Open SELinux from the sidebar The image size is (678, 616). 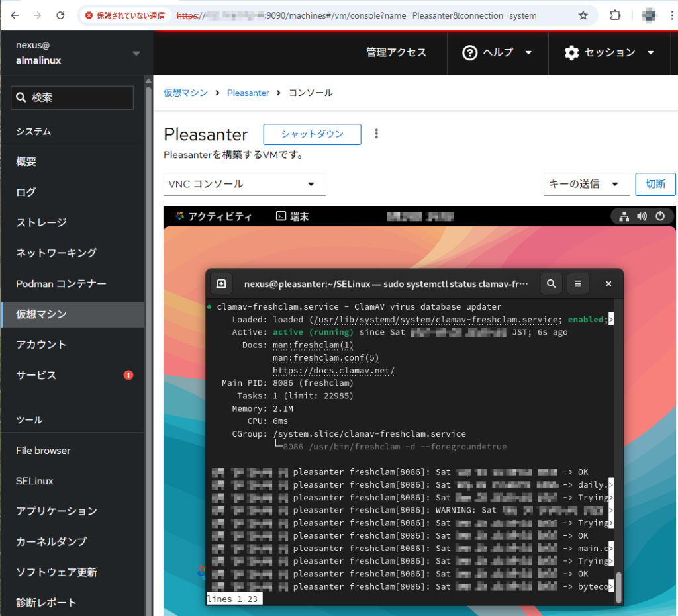(x=35, y=481)
